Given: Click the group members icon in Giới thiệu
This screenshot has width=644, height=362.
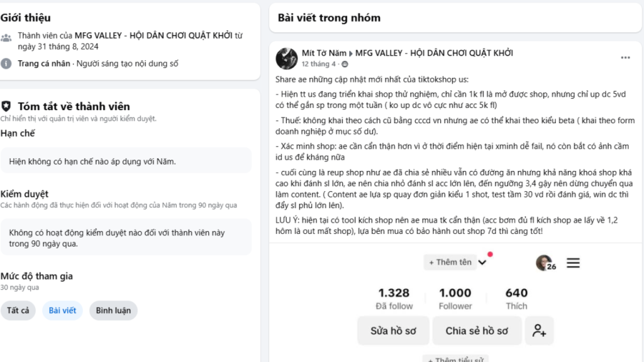Looking at the screenshot, I should pos(6,36).
